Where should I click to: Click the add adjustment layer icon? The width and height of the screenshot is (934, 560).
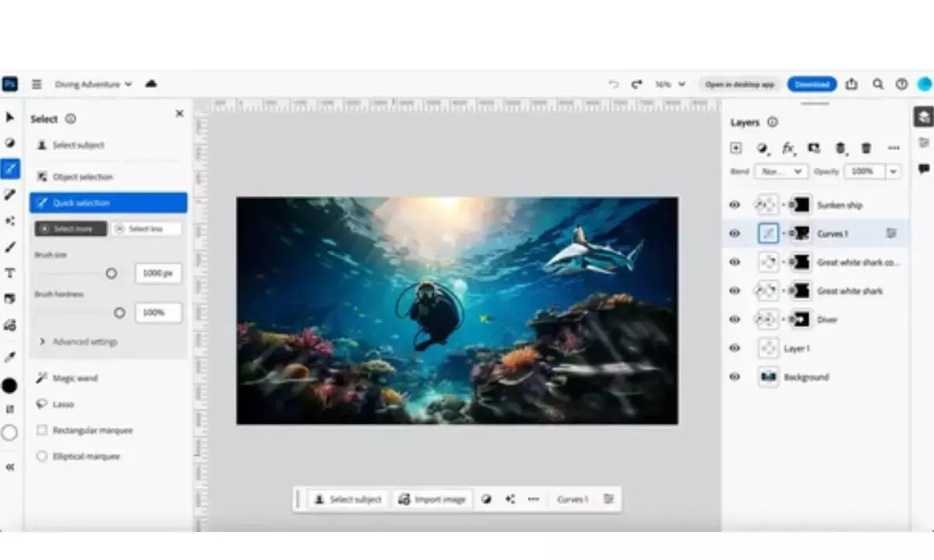pyautogui.click(x=763, y=148)
